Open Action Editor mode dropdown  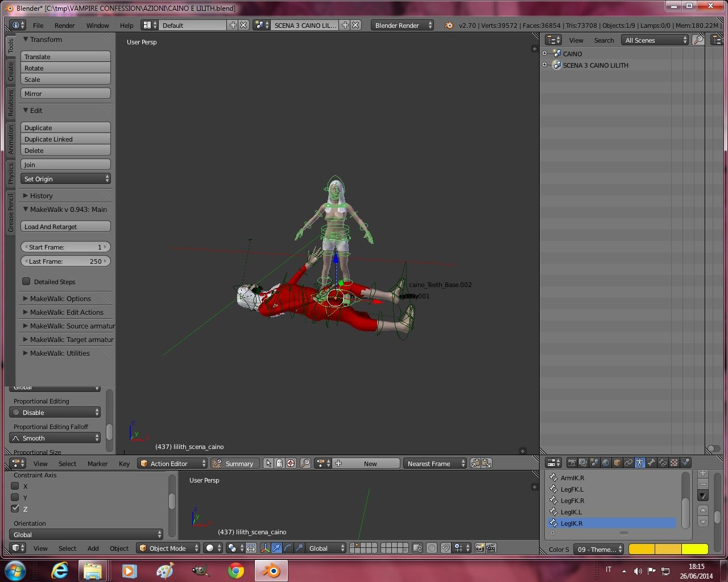click(x=172, y=463)
